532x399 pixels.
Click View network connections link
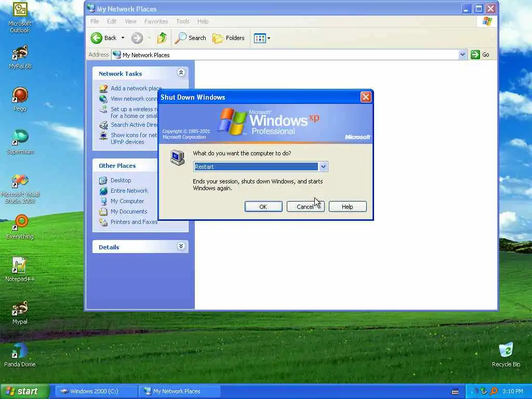(134, 99)
